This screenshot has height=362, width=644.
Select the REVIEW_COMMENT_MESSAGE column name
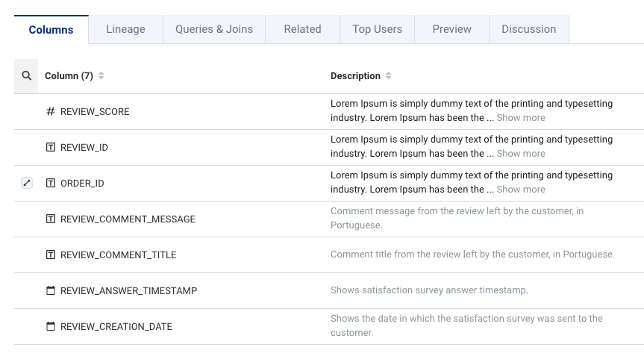click(x=128, y=219)
